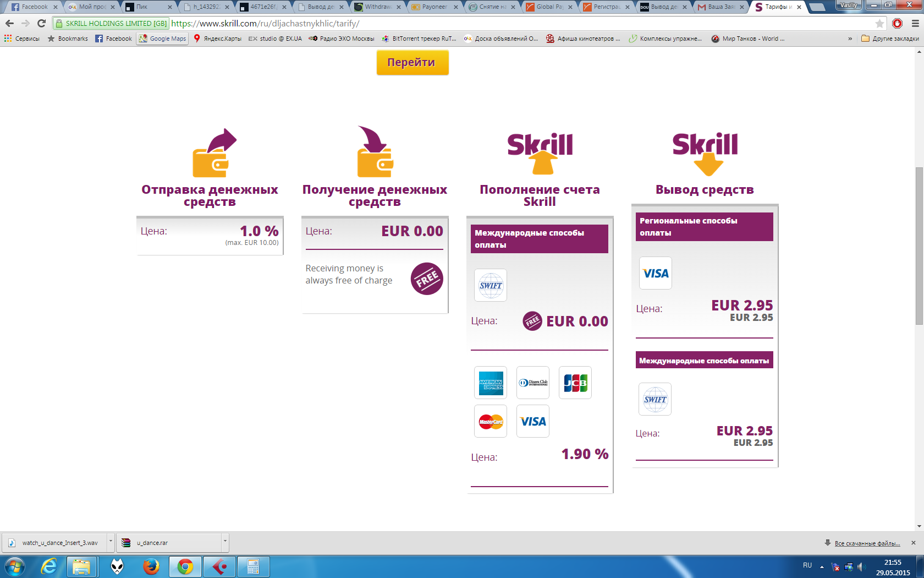Click the yellow Перейти button
This screenshot has height=578, width=924.
412,62
